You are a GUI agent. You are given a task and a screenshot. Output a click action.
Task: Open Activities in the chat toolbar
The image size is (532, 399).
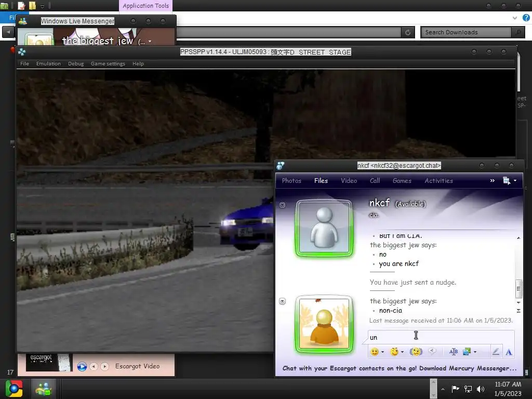tap(438, 181)
